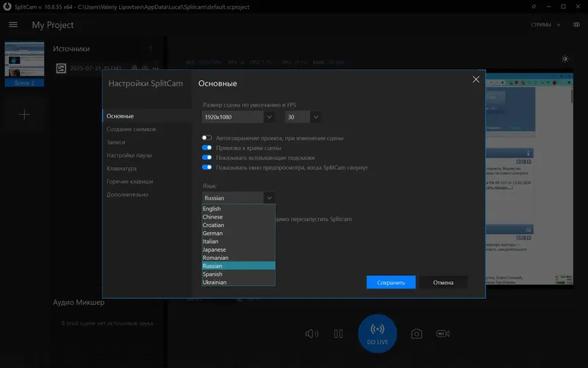This screenshot has width=588, height=368.
Task: Enable project autosave on scene change toggle
Action: [x=207, y=138]
